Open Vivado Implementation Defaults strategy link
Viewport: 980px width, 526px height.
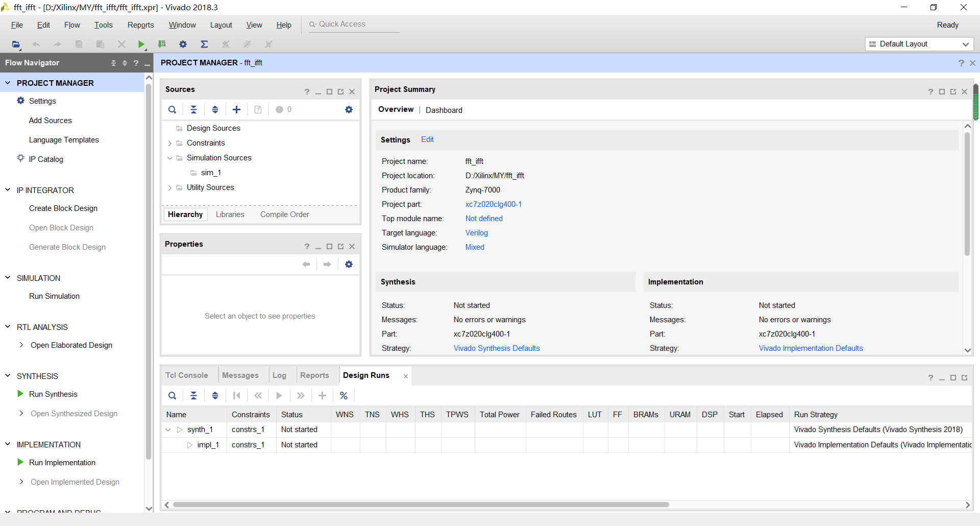(x=811, y=348)
